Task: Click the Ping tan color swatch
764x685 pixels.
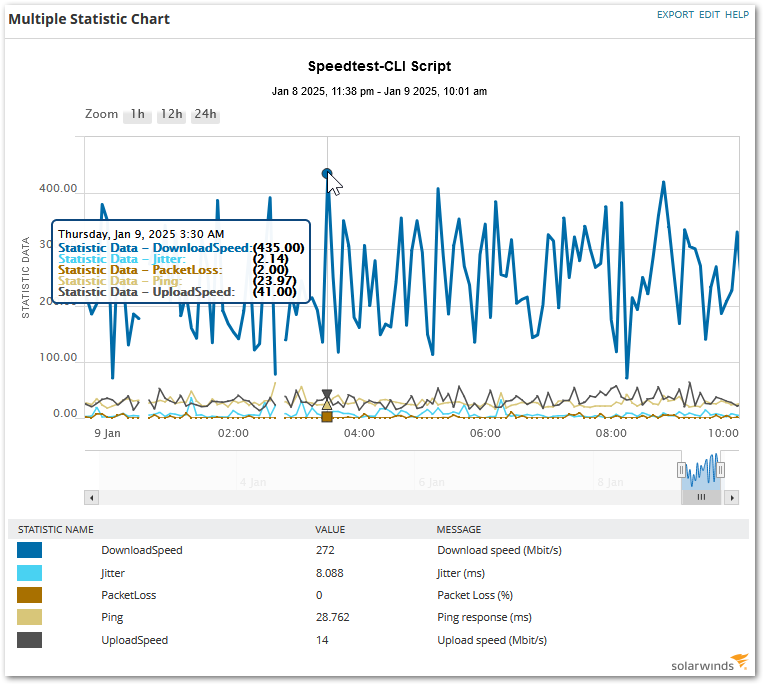Action: (x=29, y=617)
